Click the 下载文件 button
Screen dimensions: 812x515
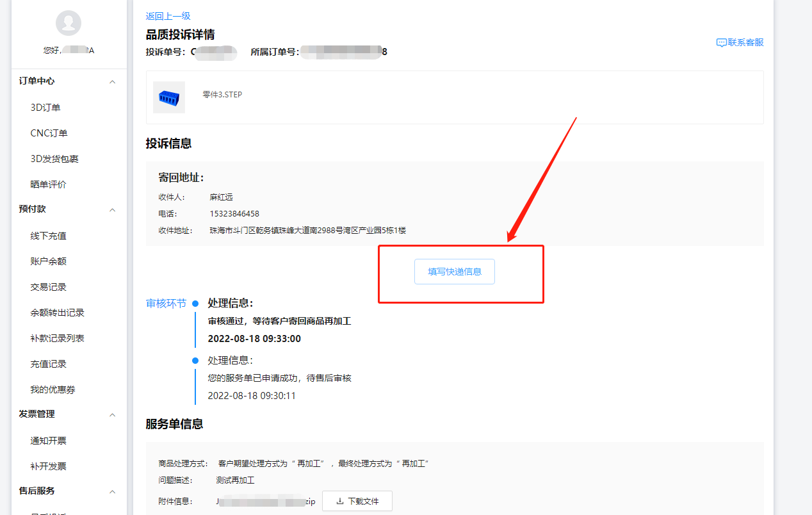(357, 501)
